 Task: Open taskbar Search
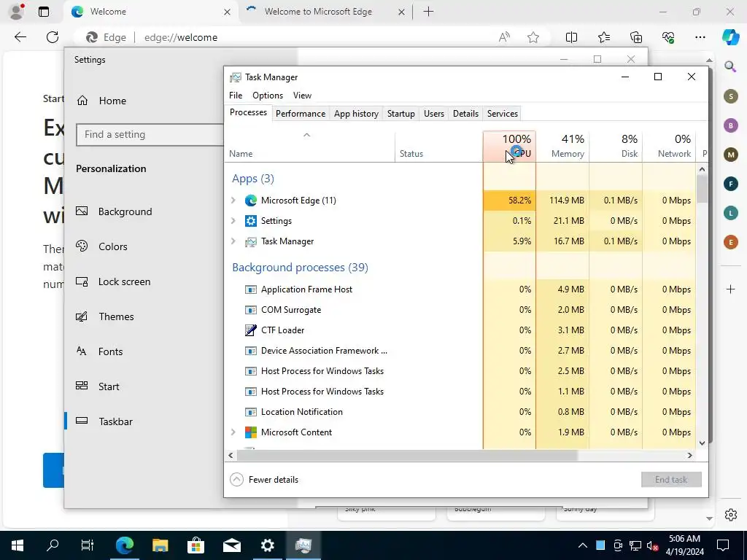(x=53, y=545)
